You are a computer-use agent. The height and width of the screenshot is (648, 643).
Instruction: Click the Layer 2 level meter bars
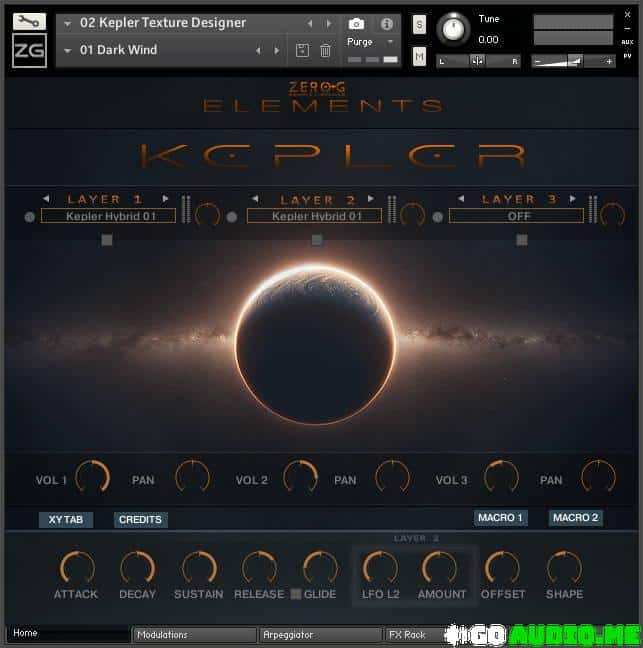pyautogui.click(x=392, y=209)
